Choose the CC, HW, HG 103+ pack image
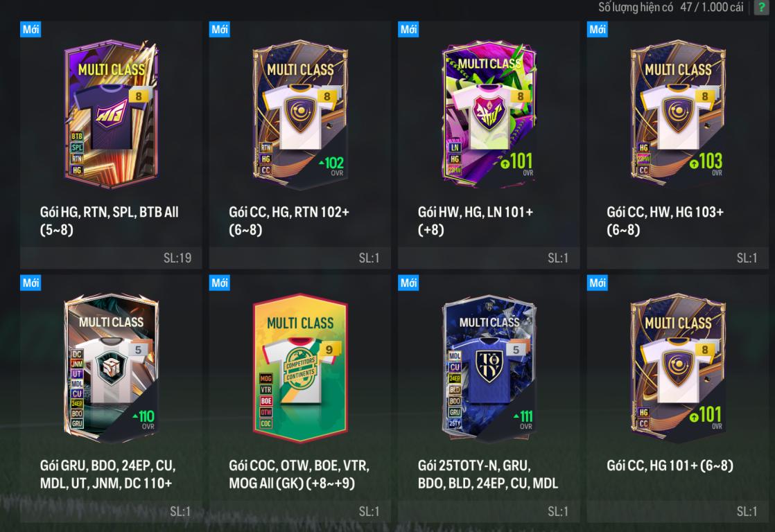The image size is (775, 532). [678, 114]
